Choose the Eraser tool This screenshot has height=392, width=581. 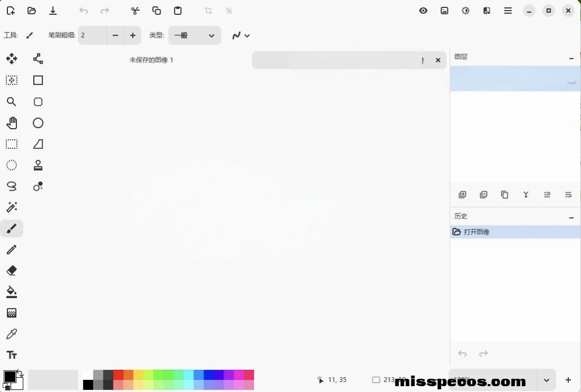[x=12, y=271]
